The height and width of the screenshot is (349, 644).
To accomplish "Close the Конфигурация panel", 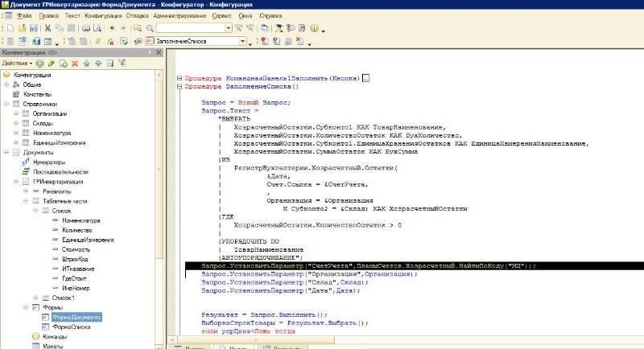I will (x=159, y=52).
